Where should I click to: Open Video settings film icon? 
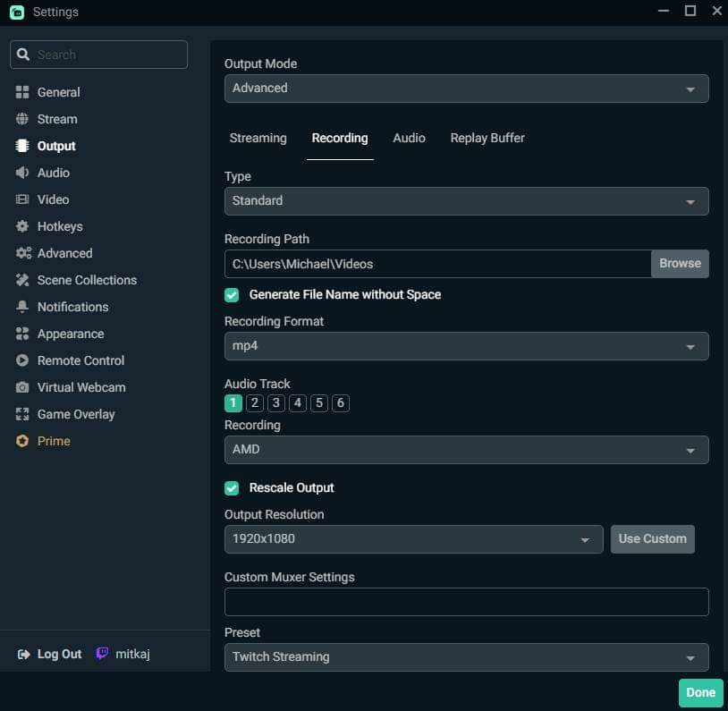click(22, 199)
